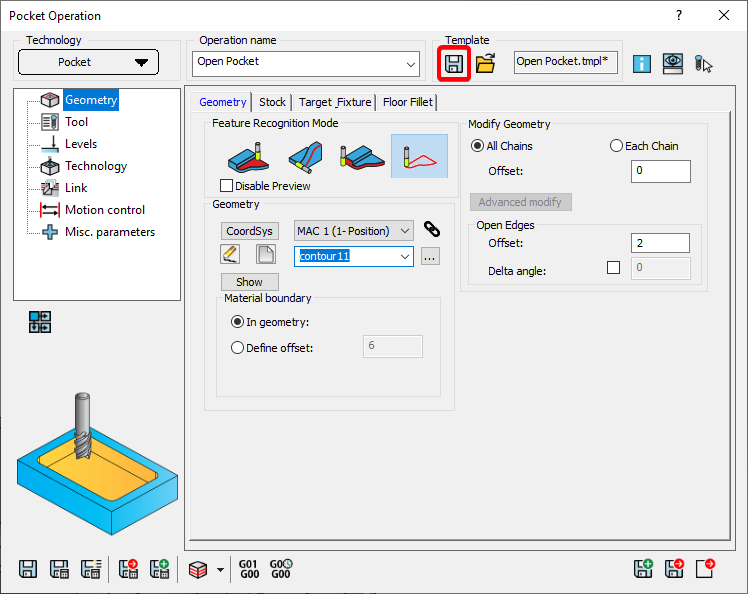Open the Floor Fillet tab
Screen dimensions: 748x594
tap(407, 102)
